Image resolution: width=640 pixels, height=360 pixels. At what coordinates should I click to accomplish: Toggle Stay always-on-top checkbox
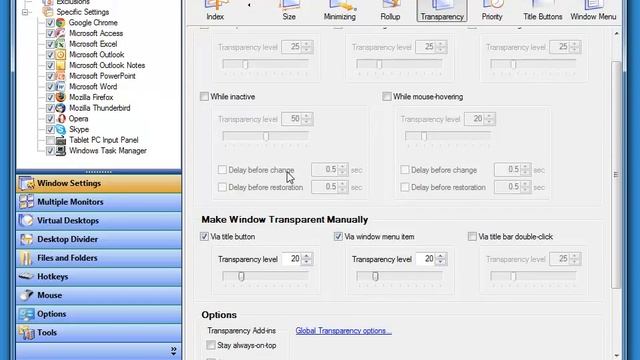(211, 345)
